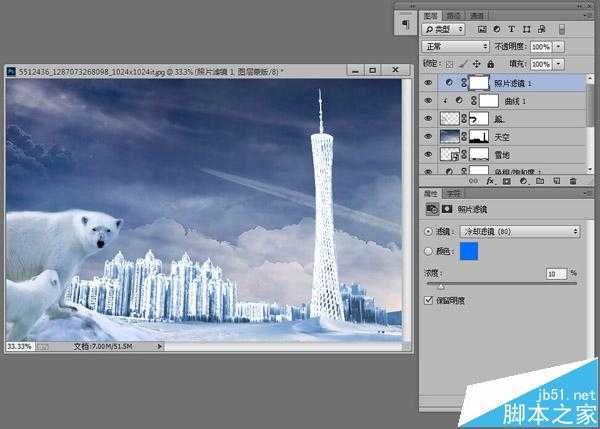This screenshot has height=429, width=600.
Task: Switch to tab next to 属性
Action: pos(454,194)
